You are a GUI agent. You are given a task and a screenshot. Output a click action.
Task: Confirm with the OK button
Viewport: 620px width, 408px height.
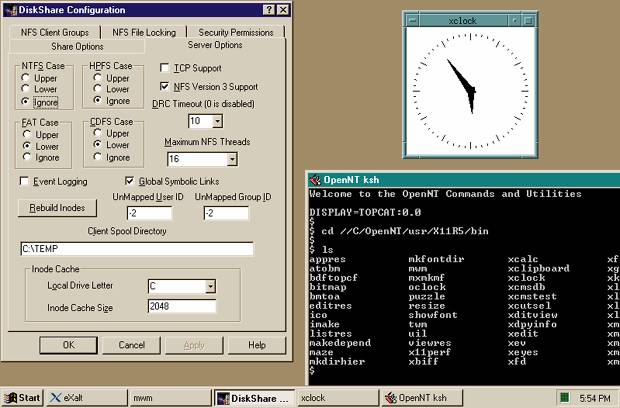pos(68,345)
